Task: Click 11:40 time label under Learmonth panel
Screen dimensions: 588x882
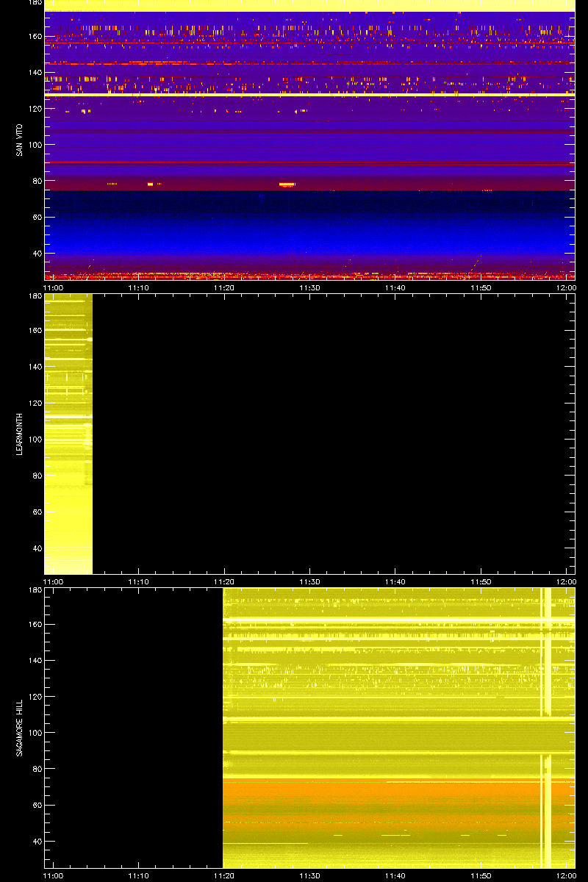Action: tap(395, 581)
